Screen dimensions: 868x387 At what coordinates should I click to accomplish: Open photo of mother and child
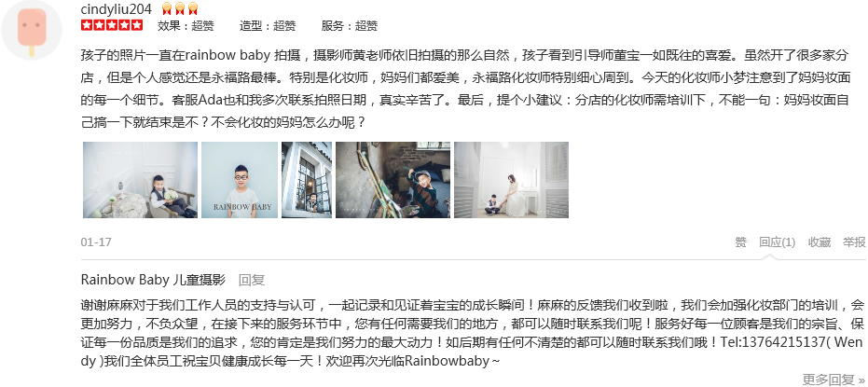click(x=512, y=180)
